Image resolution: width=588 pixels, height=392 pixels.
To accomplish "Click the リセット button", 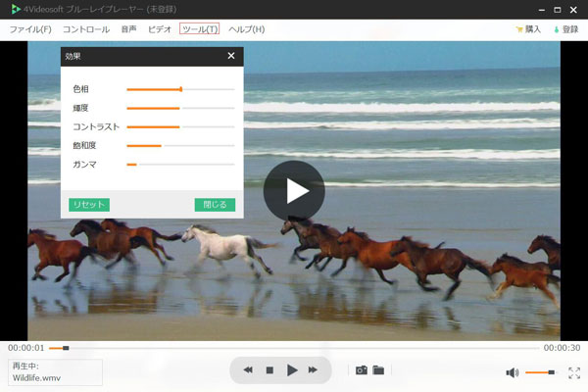I will pos(89,205).
